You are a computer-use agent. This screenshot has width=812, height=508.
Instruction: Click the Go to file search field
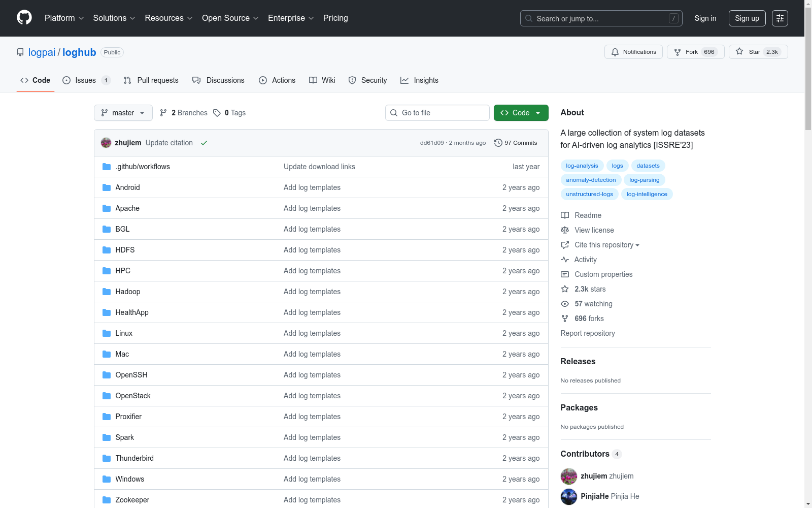(437, 113)
